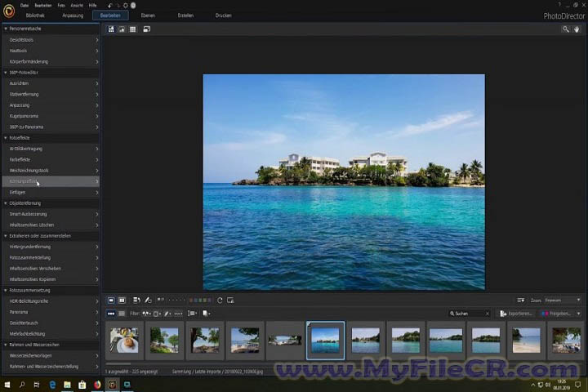Click the secondary monitor display icon

pyautogui.click(x=230, y=300)
